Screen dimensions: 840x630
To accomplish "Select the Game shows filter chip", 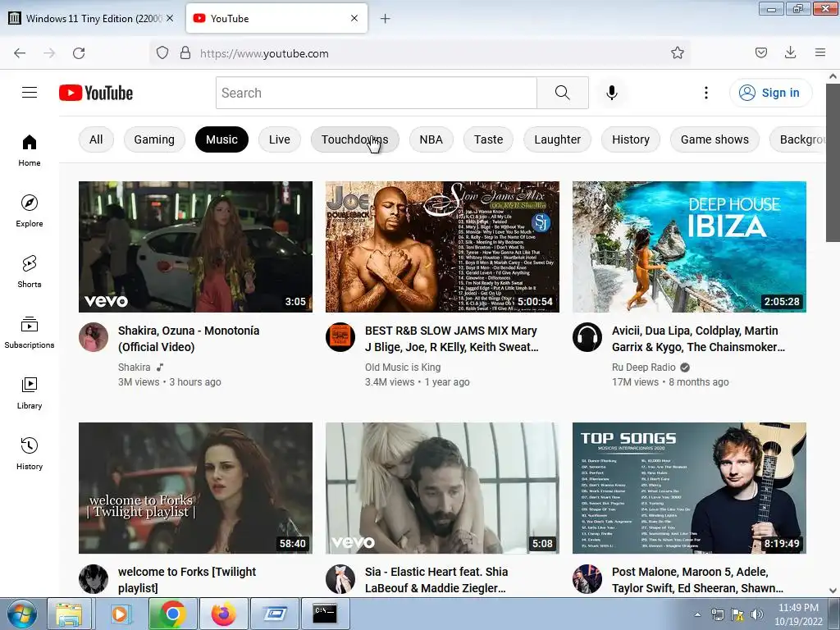I will coord(714,139).
